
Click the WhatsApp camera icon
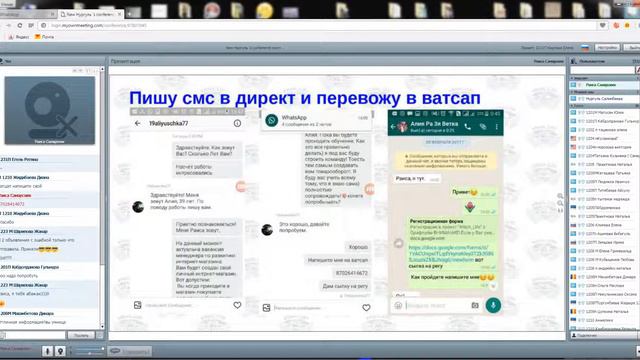tap(475, 305)
